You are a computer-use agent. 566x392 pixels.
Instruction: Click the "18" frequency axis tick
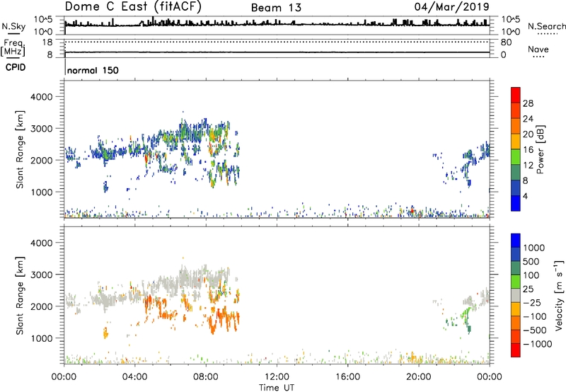click(x=47, y=42)
